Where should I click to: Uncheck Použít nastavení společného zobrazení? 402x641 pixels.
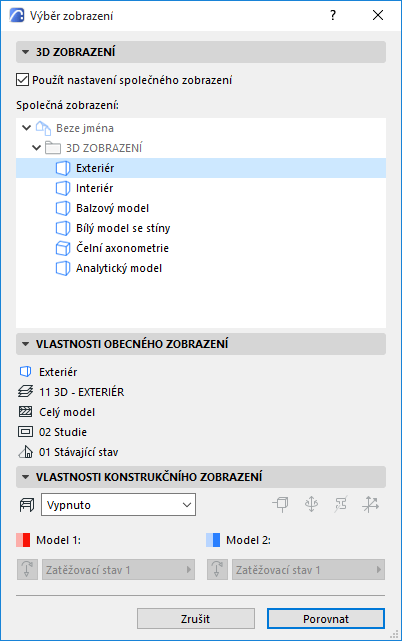click(x=22, y=80)
